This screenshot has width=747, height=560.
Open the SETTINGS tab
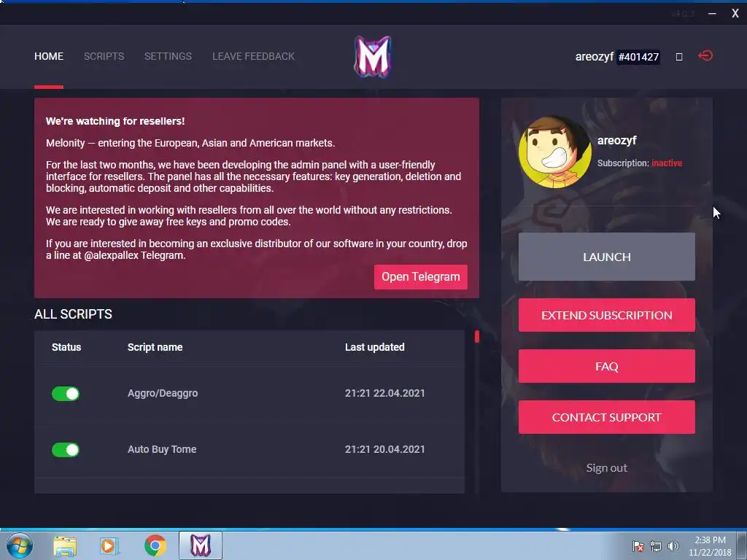click(x=169, y=56)
